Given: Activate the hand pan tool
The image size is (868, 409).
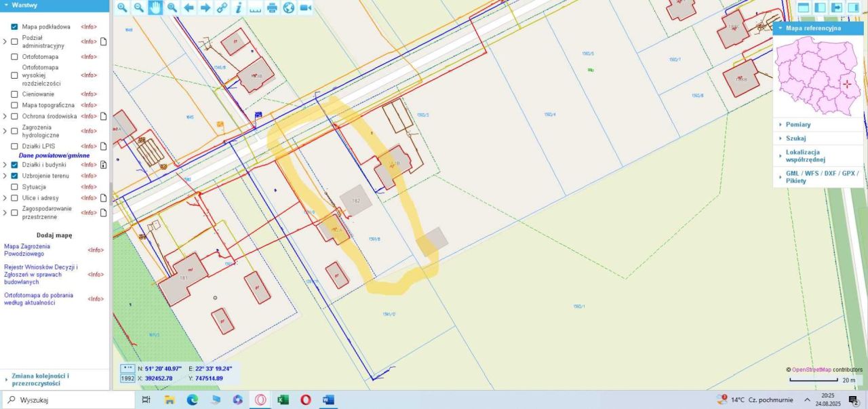Looking at the screenshot, I should 155,8.
